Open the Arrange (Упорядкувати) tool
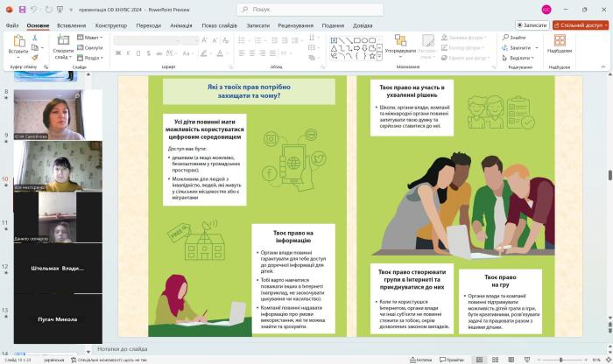Image resolution: width=613 pixels, height=364 pixels. pos(399,44)
